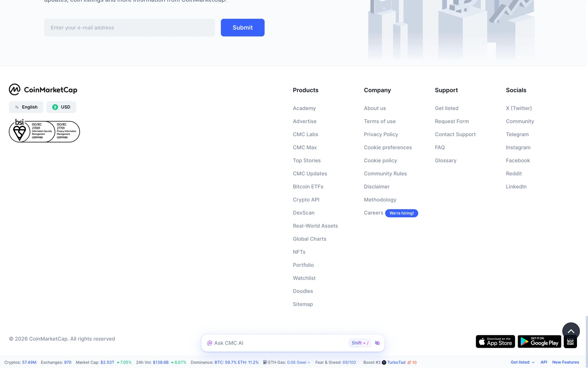This screenshot has width=588, height=368.
Task: Open Watchlist link
Action: [304, 278]
